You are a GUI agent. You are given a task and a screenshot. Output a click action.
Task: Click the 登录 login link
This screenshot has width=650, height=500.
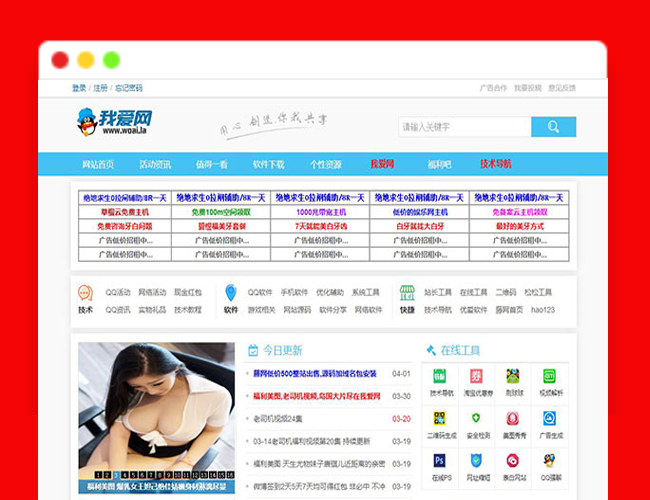pyautogui.click(x=79, y=88)
